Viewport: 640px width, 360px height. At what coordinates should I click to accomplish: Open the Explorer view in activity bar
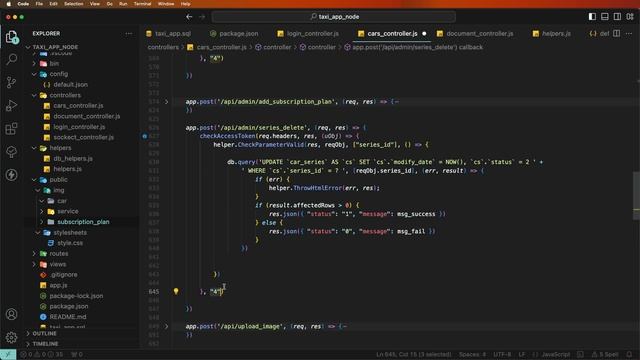pos(11,37)
